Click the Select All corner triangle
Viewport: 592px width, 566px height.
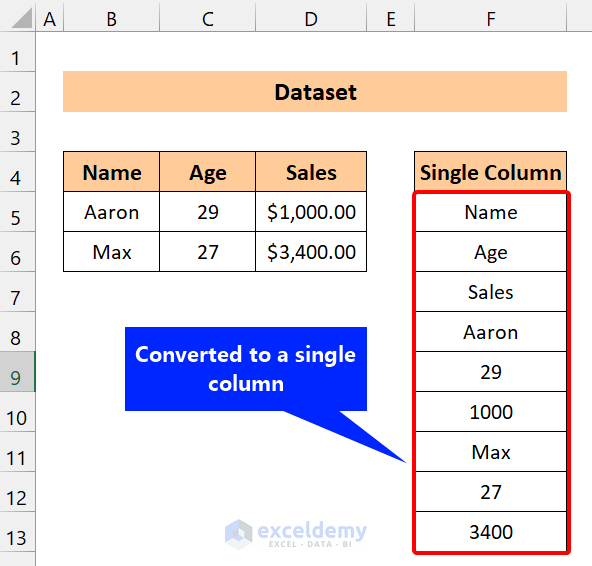pos(22,18)
